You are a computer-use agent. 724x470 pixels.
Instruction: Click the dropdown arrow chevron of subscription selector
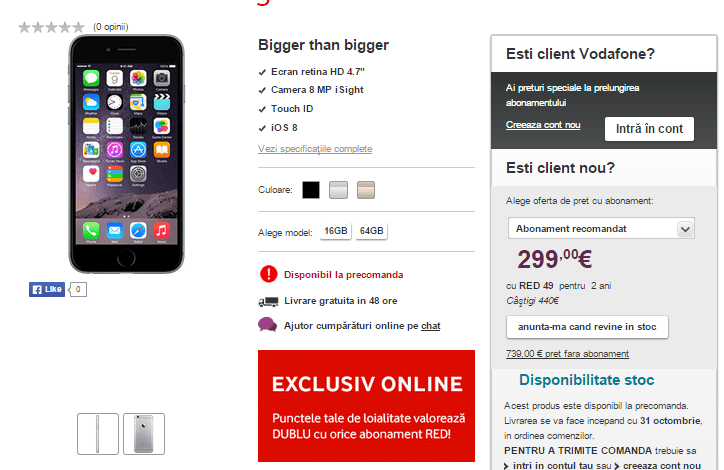click(x=685, y=229)
